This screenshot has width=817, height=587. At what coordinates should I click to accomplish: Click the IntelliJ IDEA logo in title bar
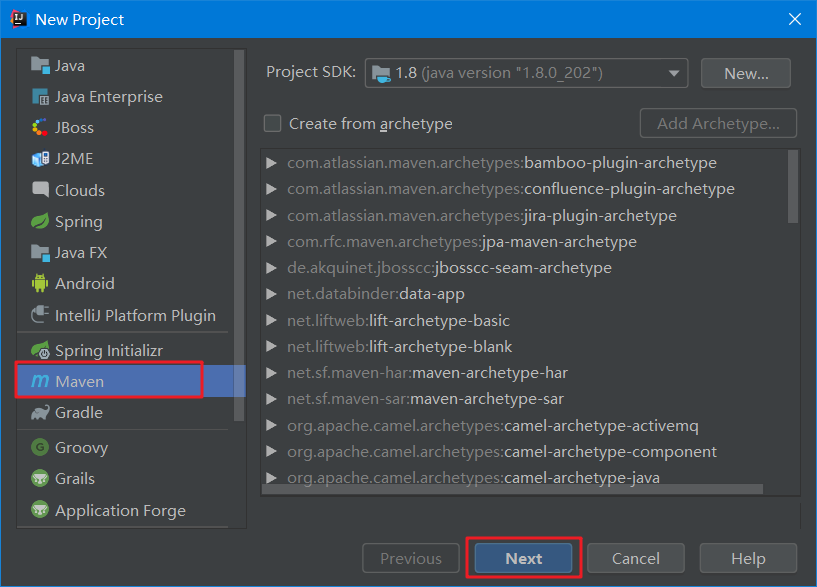pyautogui.click(x=19, y=19)
